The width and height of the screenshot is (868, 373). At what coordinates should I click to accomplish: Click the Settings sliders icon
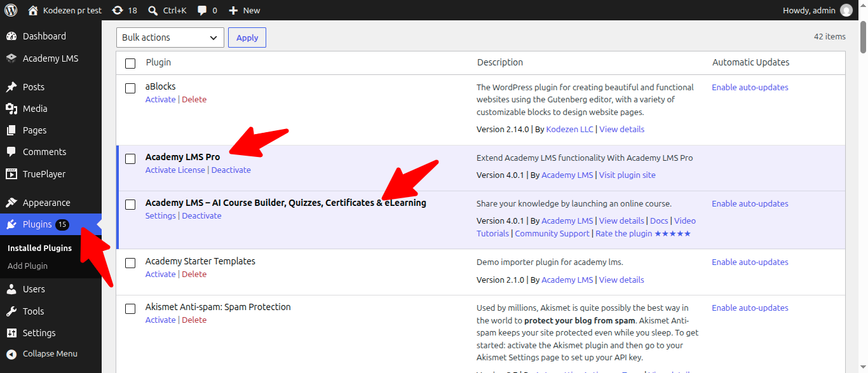click(x=11, y=333)
